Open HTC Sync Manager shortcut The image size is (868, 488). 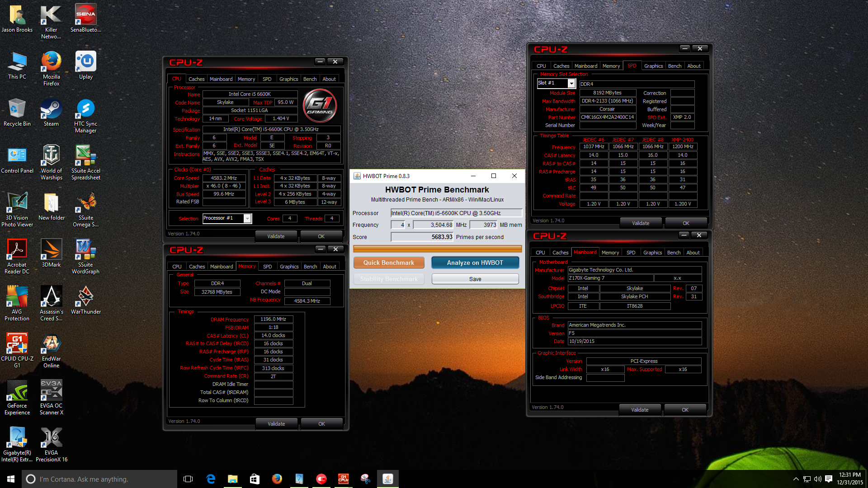pyautogui.click(x=85, y=115)
